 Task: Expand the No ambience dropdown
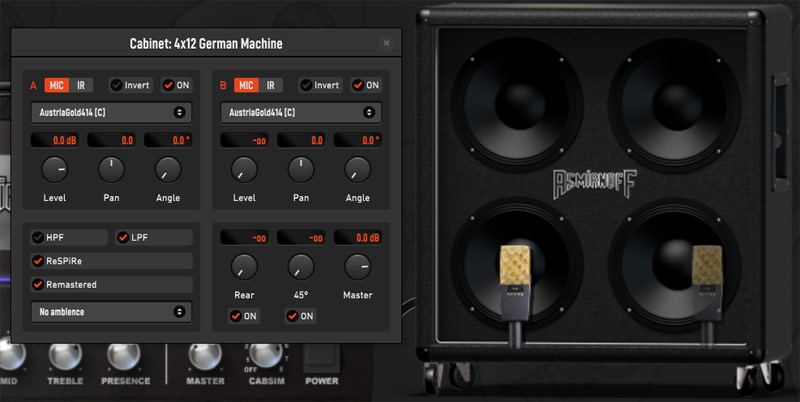coord(111,312)
